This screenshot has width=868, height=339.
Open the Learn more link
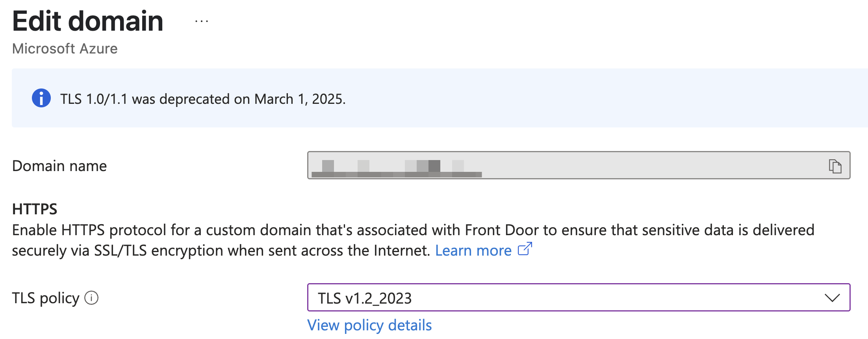[473, 251]
